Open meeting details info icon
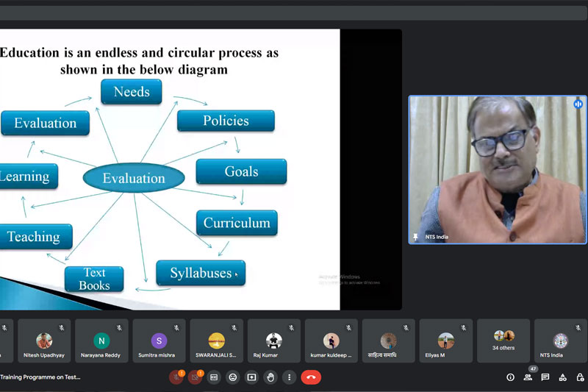Screen dimensions: 588x392 pyautogui.click(x=510, y=377)
